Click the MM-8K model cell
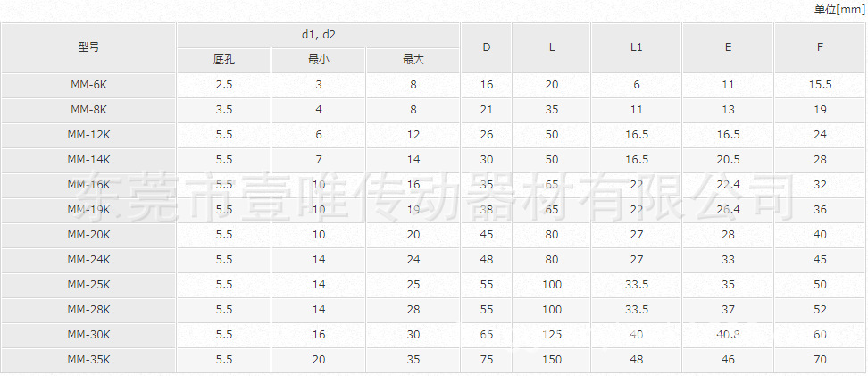Image resolution: width=868 pixels, height=376 pixels. coord(88,110)
